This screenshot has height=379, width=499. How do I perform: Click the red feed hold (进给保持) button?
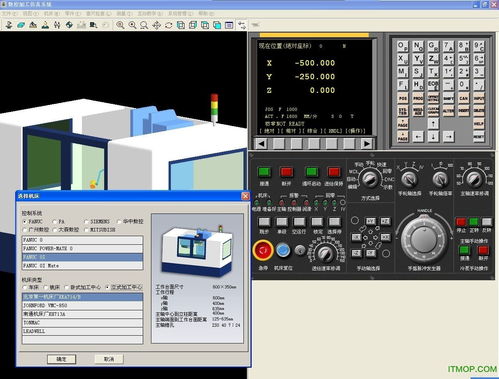point(334,172)
